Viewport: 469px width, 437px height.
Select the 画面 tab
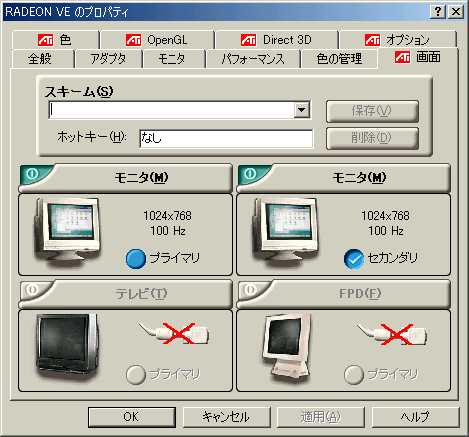[x=418, y=57]
